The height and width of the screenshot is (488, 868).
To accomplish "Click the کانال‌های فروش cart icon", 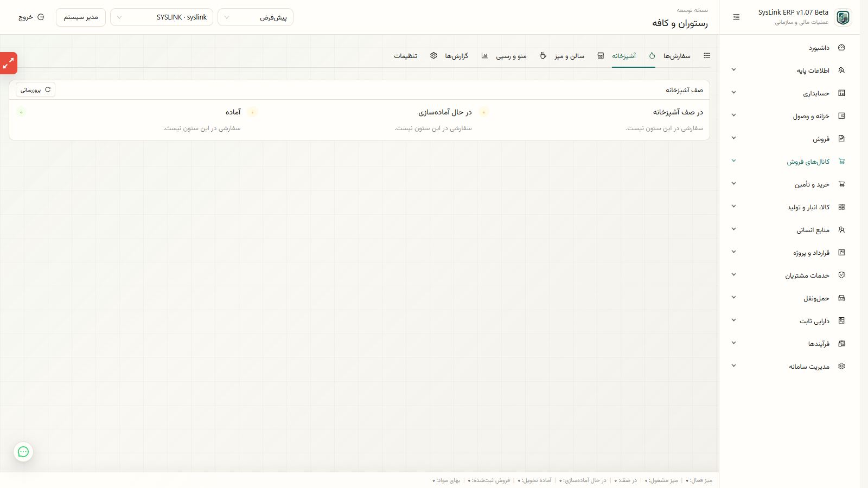I will 841,162.
